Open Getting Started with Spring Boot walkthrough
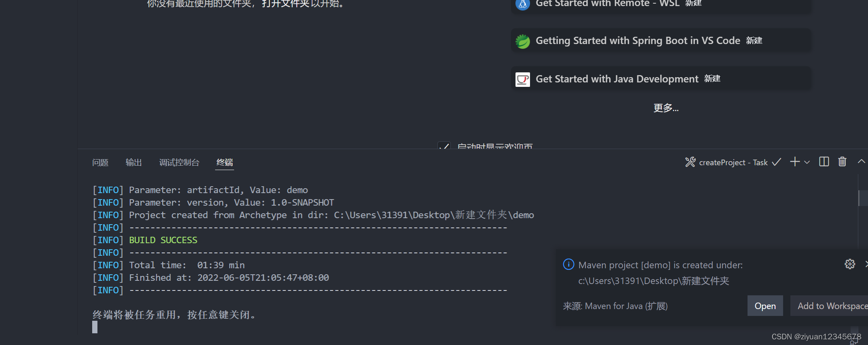Screen dimensions: 868x345 (x=661, y=41)
